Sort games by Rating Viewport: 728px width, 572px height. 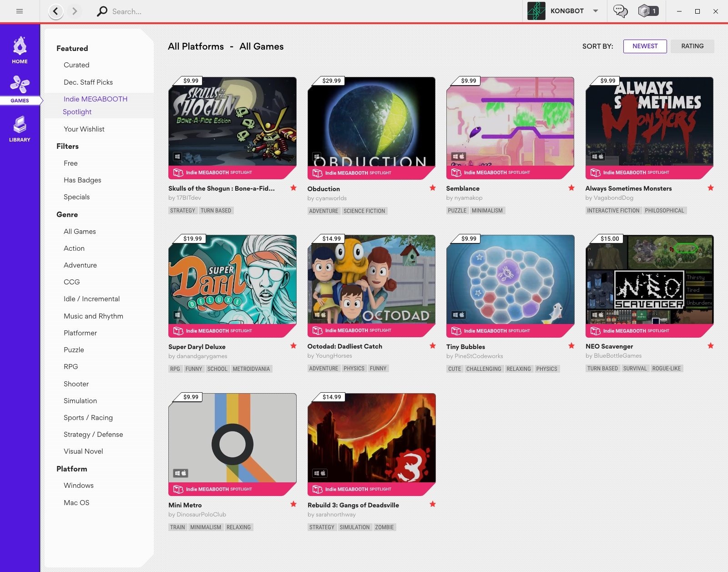(x=692, y=46)
